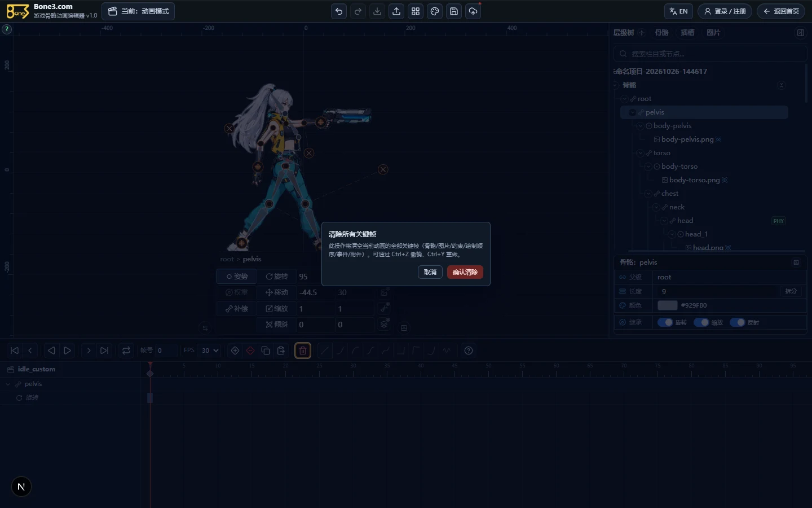Screen dimensions: 812x508
Task: Click the 确认清除 confirm button
Action: 465,272
